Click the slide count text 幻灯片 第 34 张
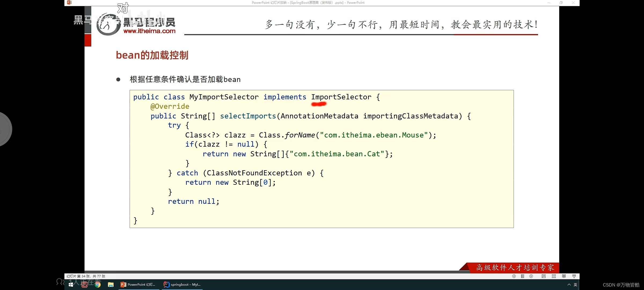Viewport: 644px width, 290px height. pyautogui.click(x=86, y=276)
